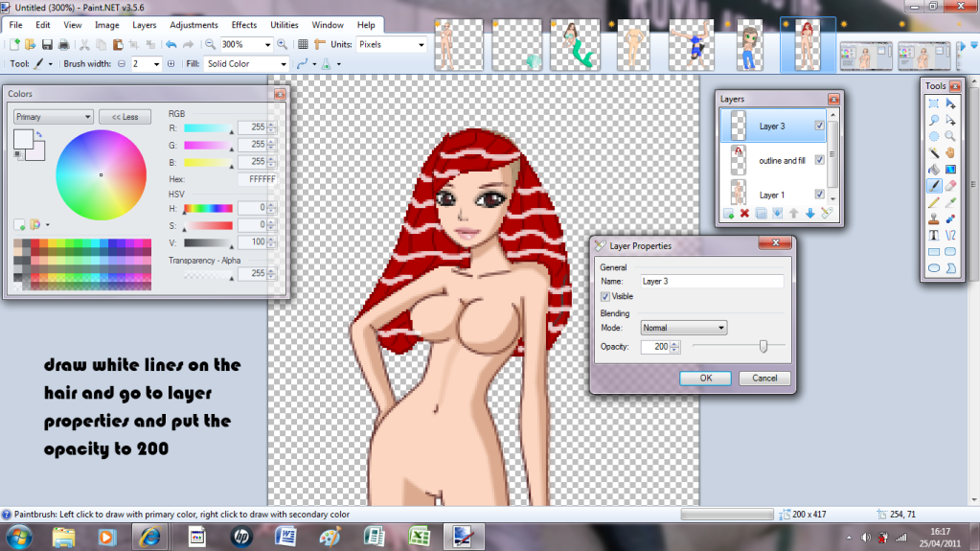Select the Text tool
Viewport: 980px width, 551px height.
[934, 235]
